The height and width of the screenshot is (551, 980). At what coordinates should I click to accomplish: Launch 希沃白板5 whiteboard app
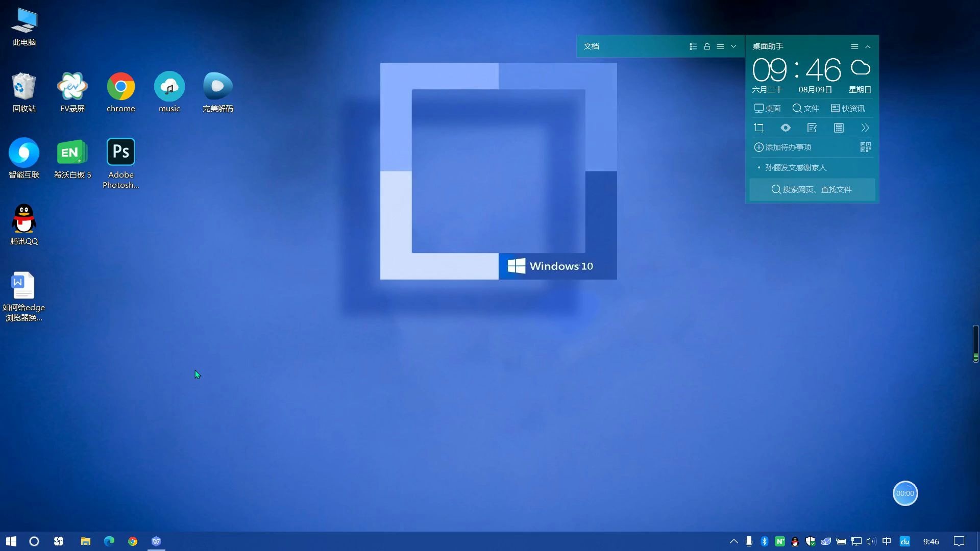72,158
